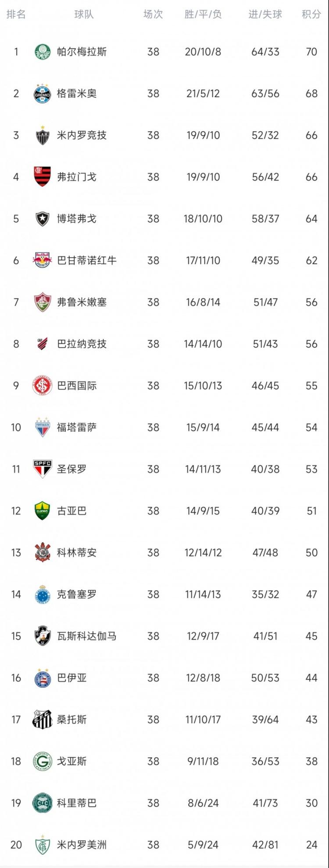Select the Flamengo red-black striped crest

click(43, 177)
